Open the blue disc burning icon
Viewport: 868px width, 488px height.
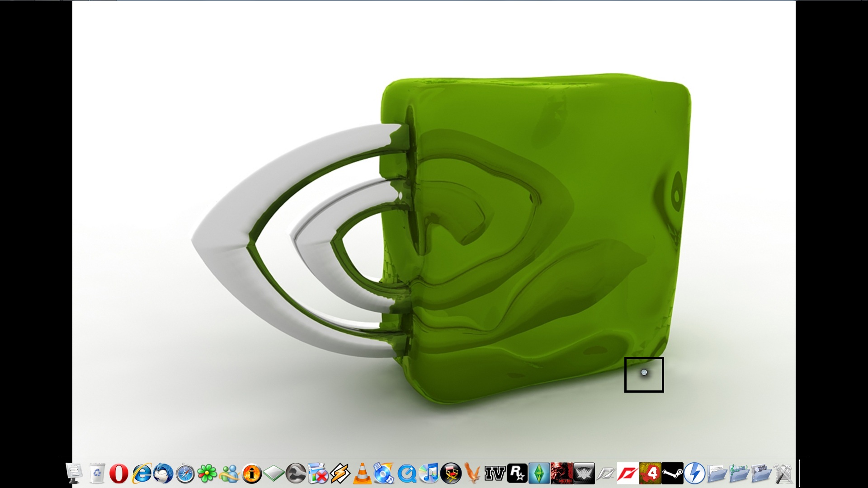tap(384, 473)
